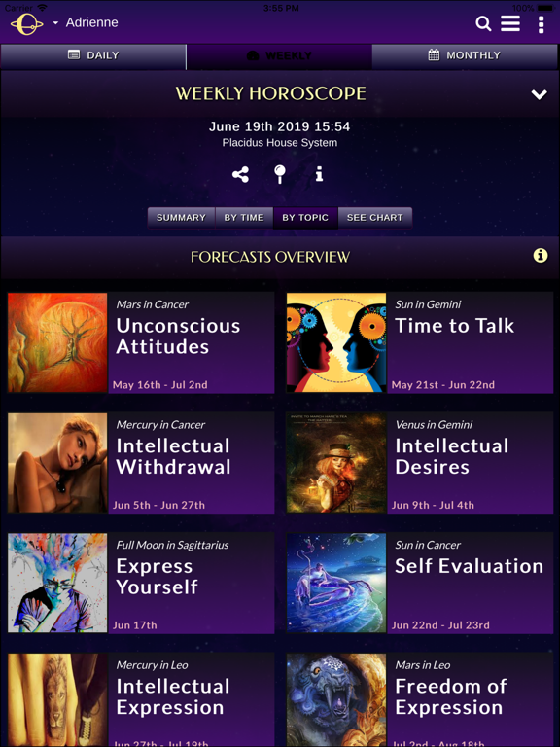Tap the planet logo icon

[x=26, y=23]
